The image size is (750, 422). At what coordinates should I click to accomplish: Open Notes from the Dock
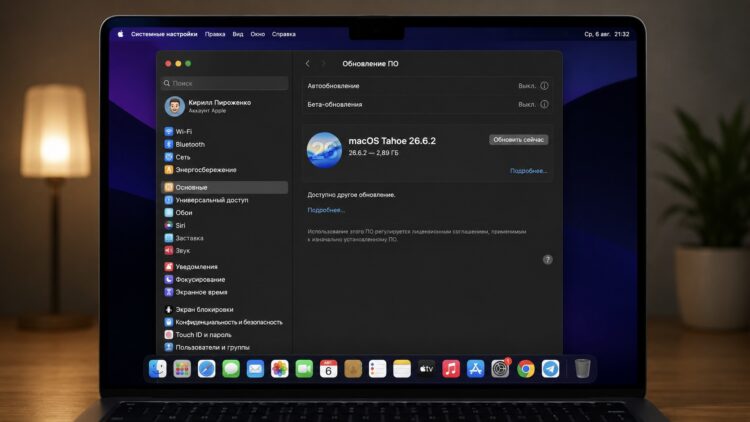point(402,369)
